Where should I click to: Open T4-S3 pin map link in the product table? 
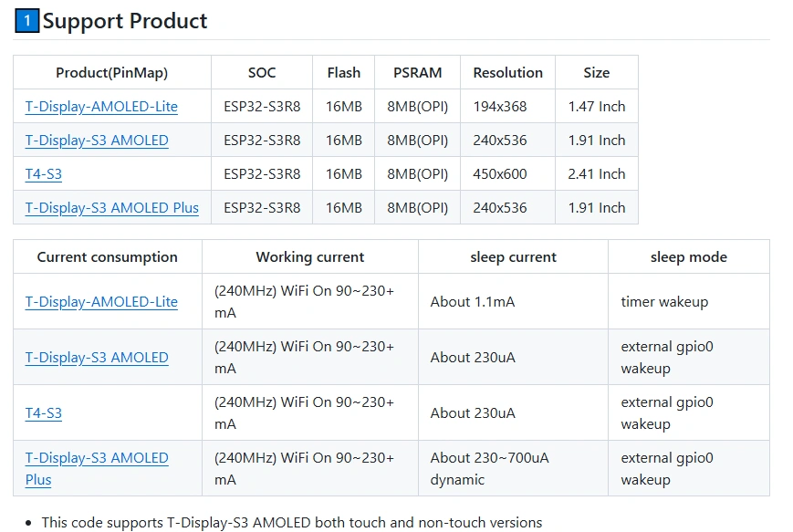pos(43,174)
